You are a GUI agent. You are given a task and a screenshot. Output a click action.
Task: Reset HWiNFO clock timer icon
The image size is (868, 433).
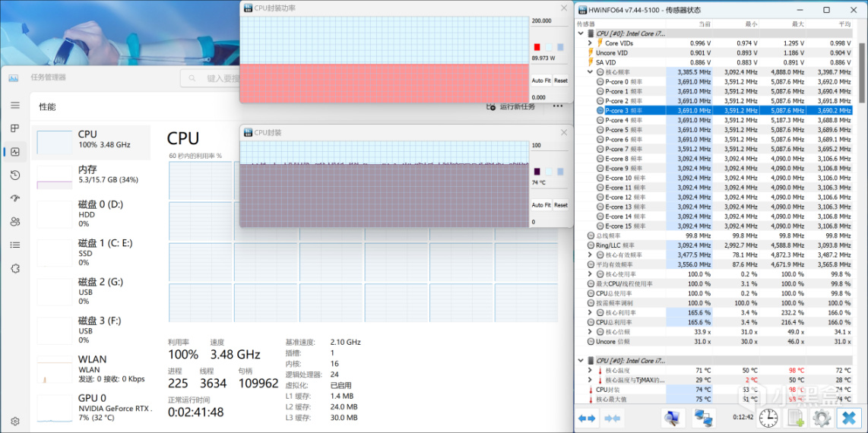click(x=768, y=418)
